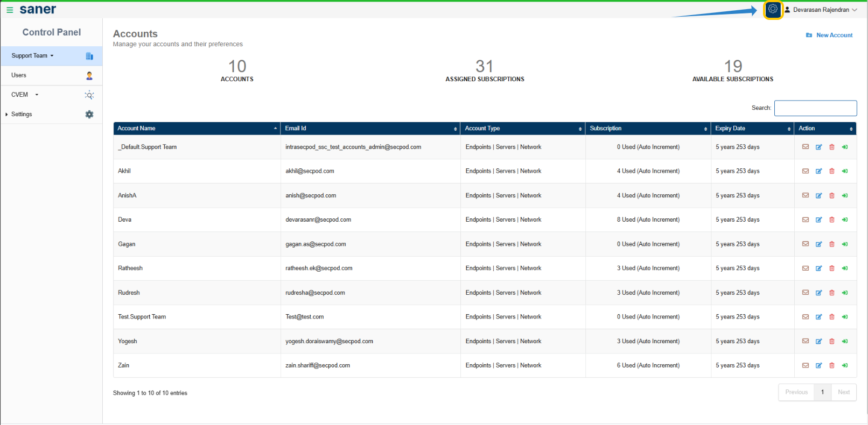Expand the CVEM dropdown caret
This screenshot has width=868, height=425.
[37, 95]
